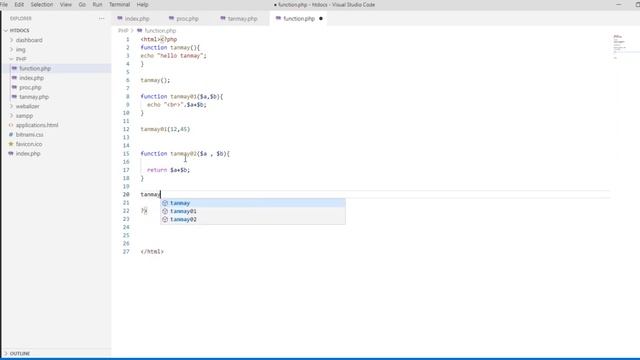Screen dimensions: 640x360
Task: Expand the dashboard folder
Action: [x=29, y=40]
